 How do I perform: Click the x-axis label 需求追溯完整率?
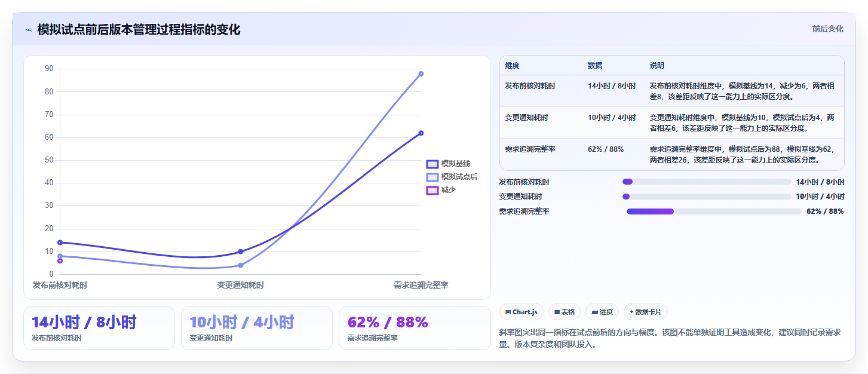[421, 286]
